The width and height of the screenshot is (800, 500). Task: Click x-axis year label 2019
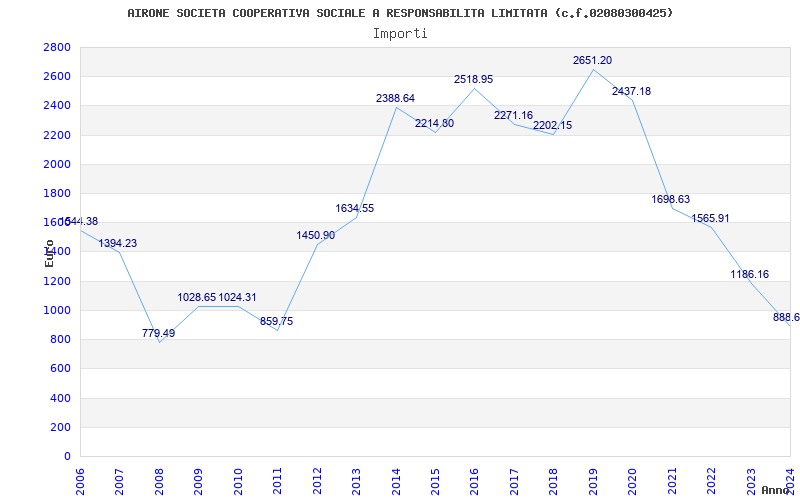coord(593,481)
